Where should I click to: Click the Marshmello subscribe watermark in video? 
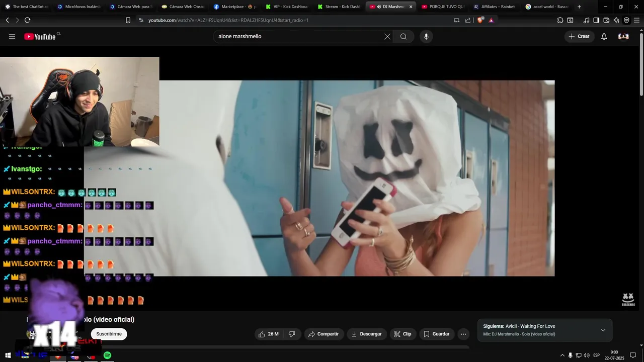point(628,299)
